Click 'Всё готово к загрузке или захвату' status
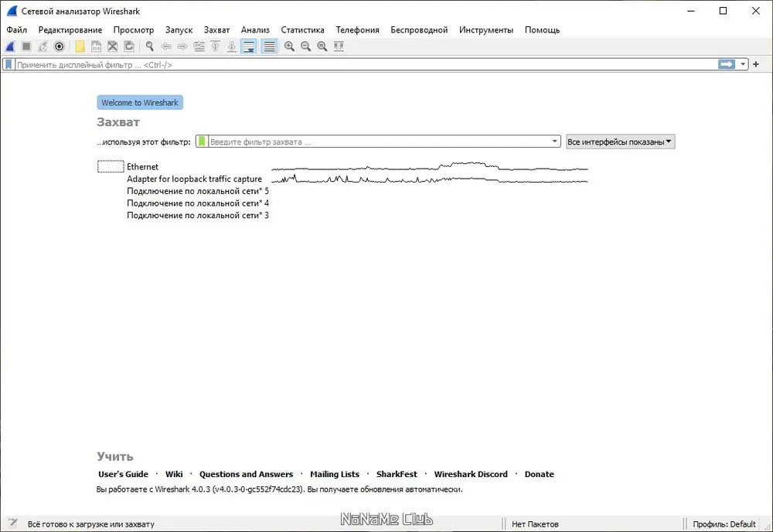This screenshot has height=532, width=773. point(91,524)
